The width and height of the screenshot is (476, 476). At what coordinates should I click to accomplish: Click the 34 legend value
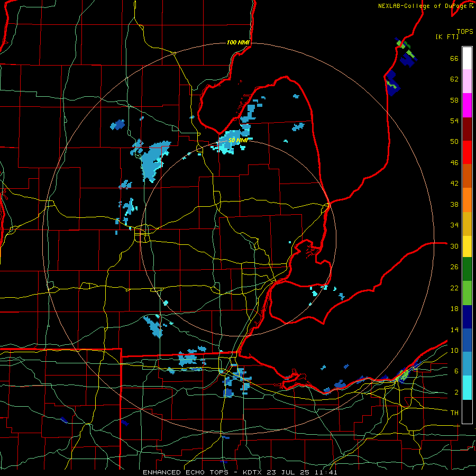pos(454,225)
